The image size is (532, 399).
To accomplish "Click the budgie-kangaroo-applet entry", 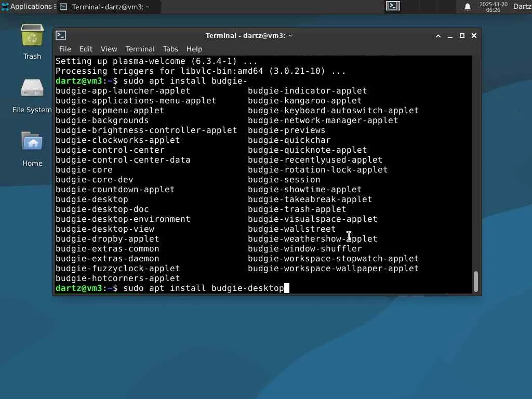I will point(304,100).
